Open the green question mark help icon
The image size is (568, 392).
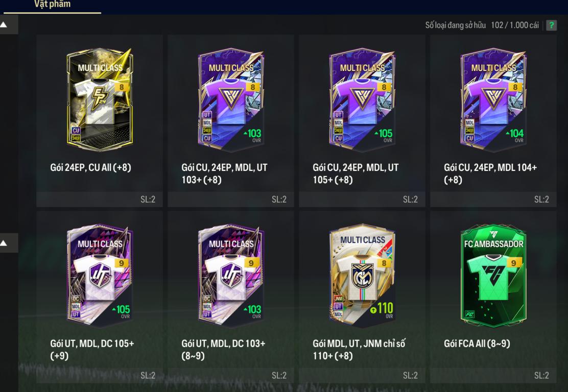[551, 26]
